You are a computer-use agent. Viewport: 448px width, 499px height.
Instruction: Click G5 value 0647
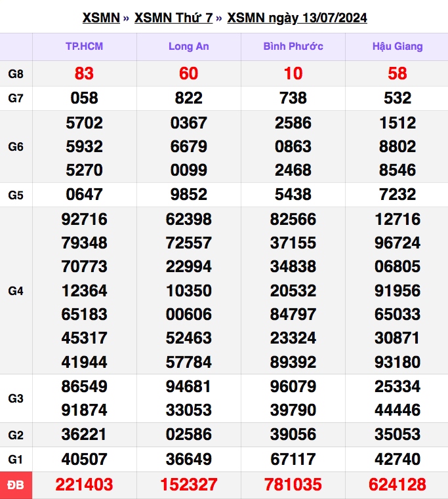[84, 195]
